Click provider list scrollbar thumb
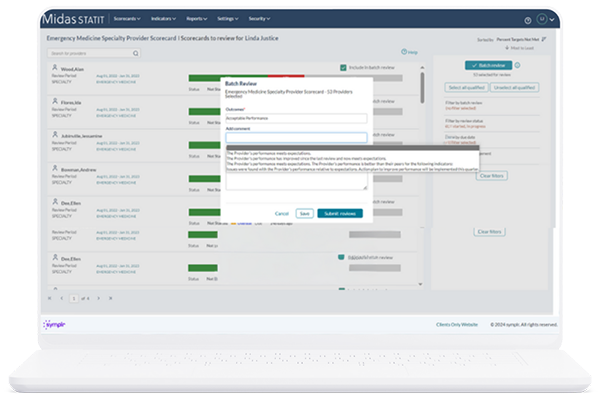Image resolution: width=600 pixels, height=406 pixels. [422, 87]
